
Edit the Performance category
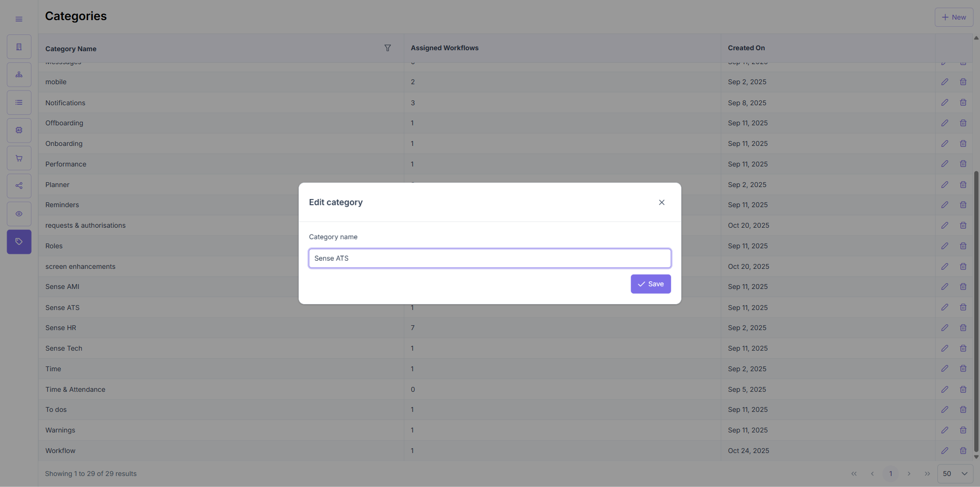coord(945,164)
